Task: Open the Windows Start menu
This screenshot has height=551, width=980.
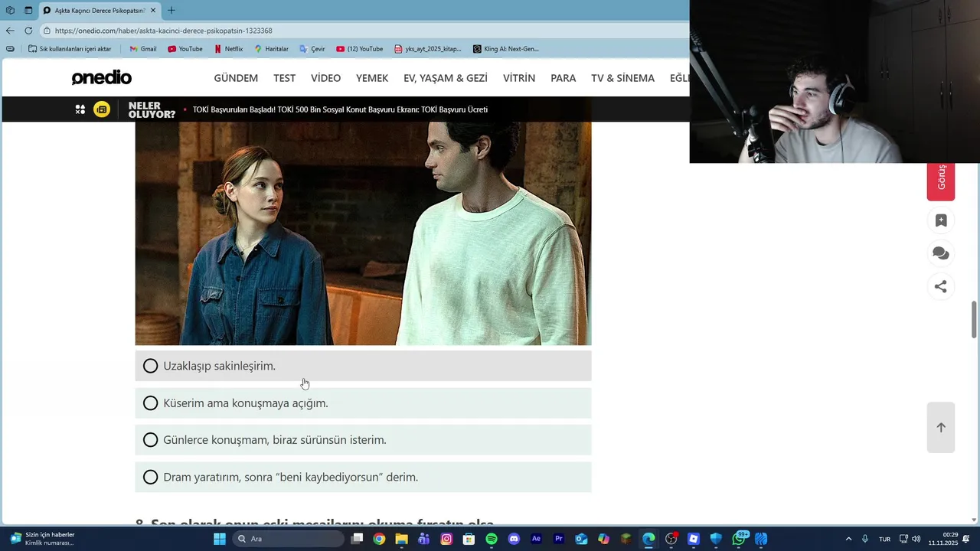Action: pos(220,539)
